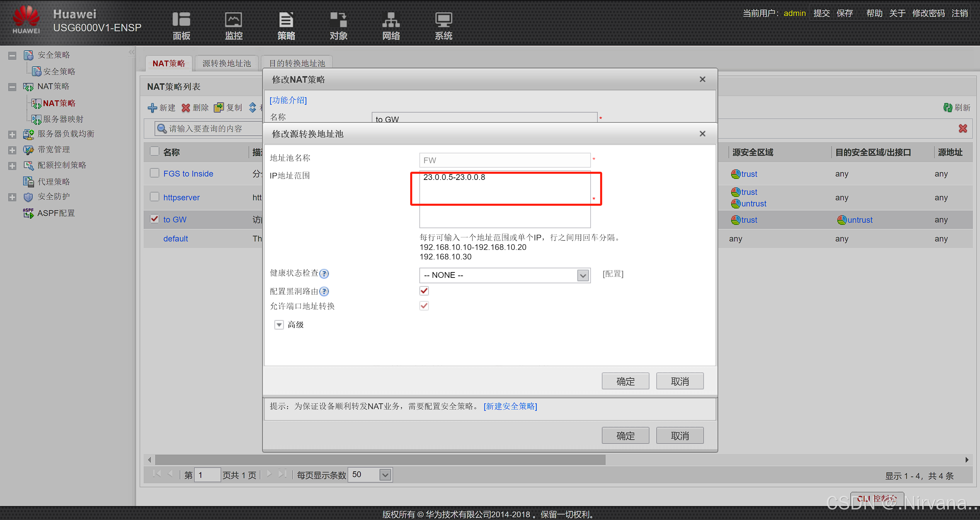Click the search magnifier icon
This screenshot has width=980, height=520.
(162, 129)
